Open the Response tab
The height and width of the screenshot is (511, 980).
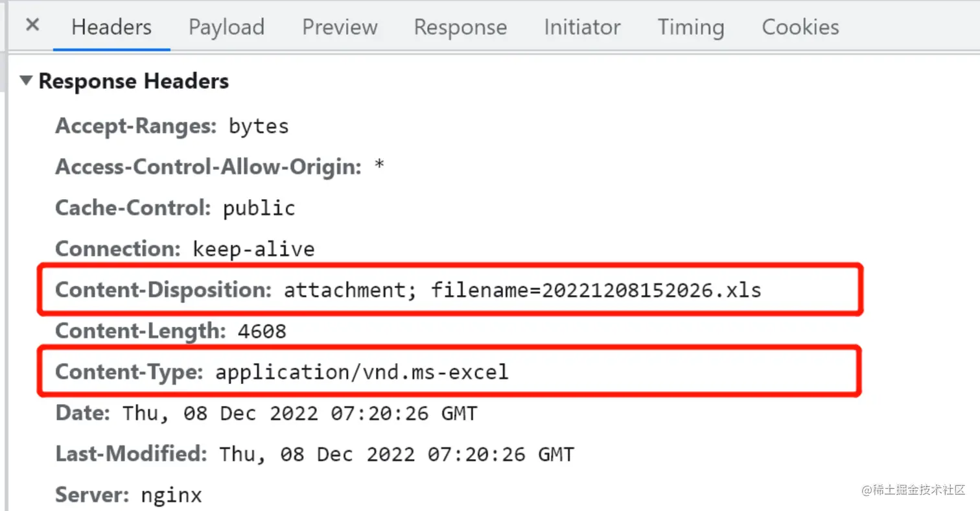click(460, 27)
